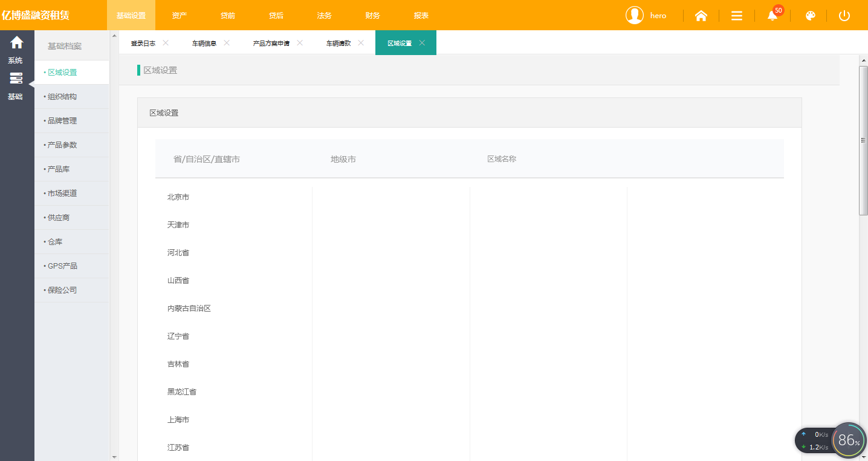
Task: Open notifications bell with 50 badge
Action: pyautogui.click(x=772, y=16)
